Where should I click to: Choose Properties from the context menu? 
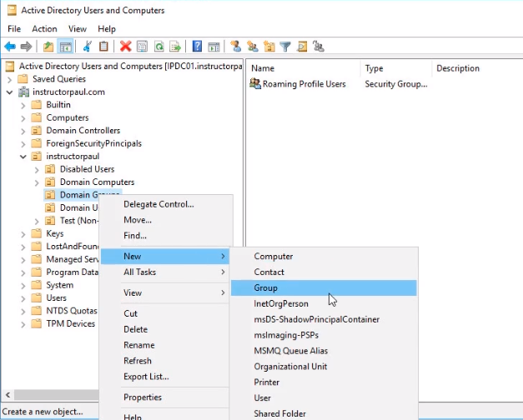pyautogui.click(x=143, y=397)
